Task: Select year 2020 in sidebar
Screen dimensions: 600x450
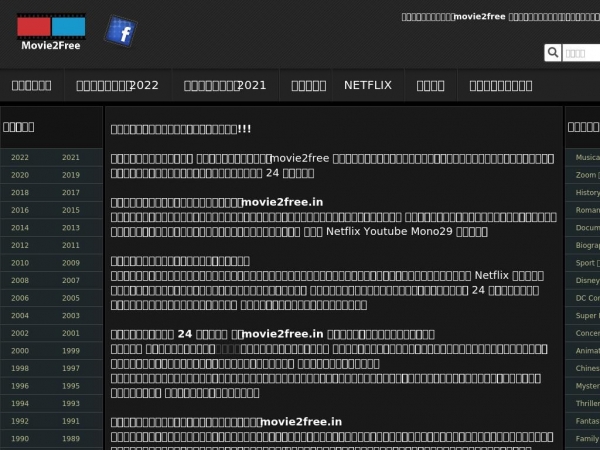Action: (20, 175)
